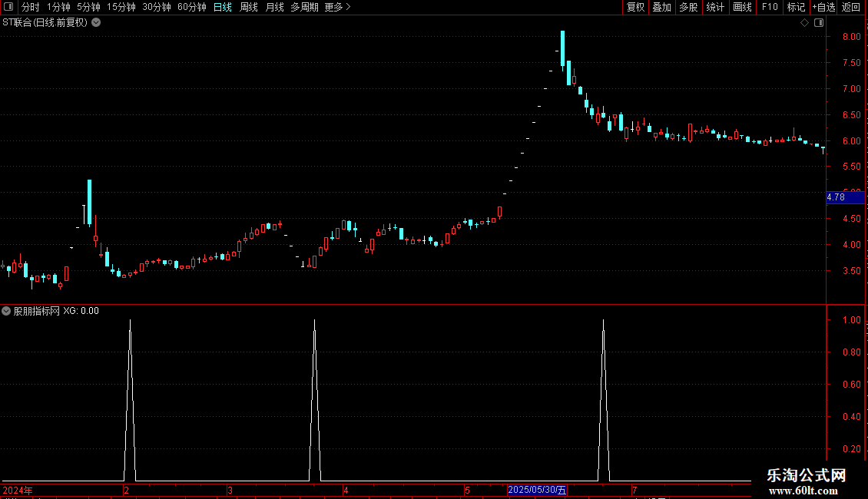
Task: Click the panel layout icon at top-left
Action: click(x=8, y=7)
